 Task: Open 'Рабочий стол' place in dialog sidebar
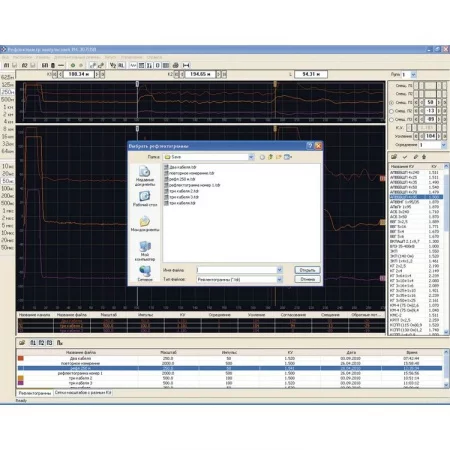[x=145, y=199]
